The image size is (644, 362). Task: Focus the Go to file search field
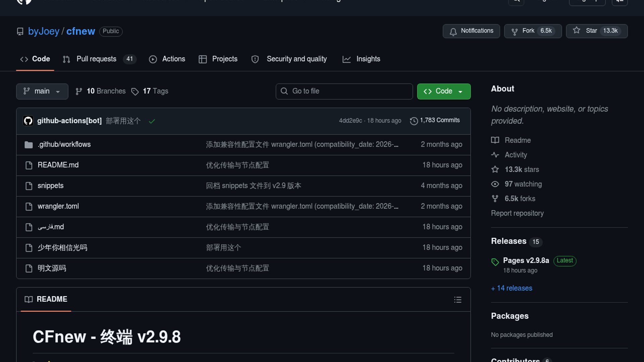coord(344,91)
